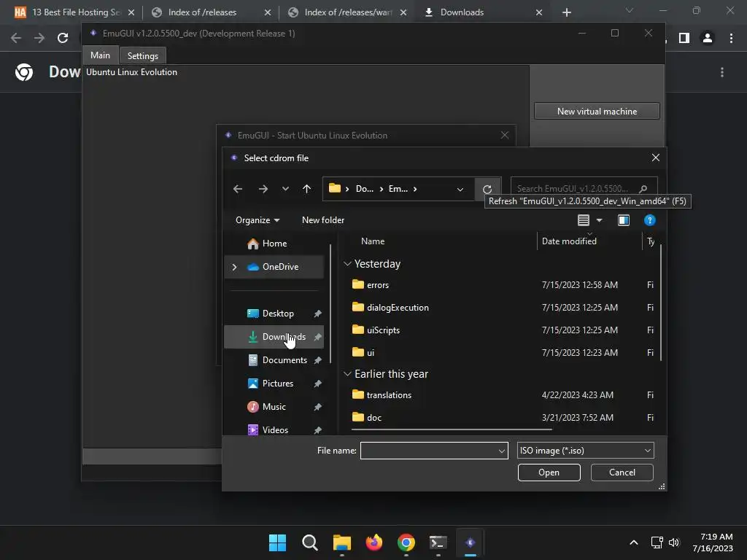Select Ubuntu Linux Evolution virtual machine
Viewport: 747px width, 560px height.
[x=131, y=72]
